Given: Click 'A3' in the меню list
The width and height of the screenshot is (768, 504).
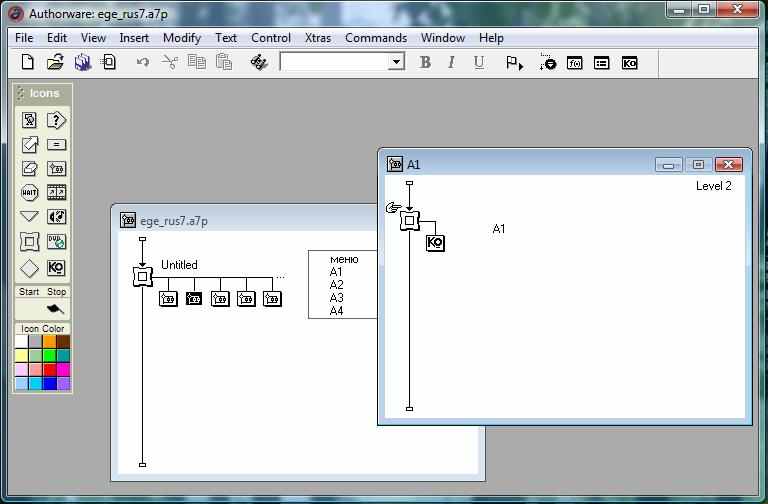Looking at the screenshot, I should (336, 298).
